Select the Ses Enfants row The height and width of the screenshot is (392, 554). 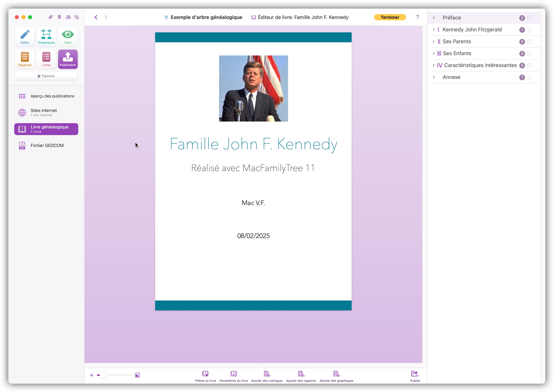485,53
